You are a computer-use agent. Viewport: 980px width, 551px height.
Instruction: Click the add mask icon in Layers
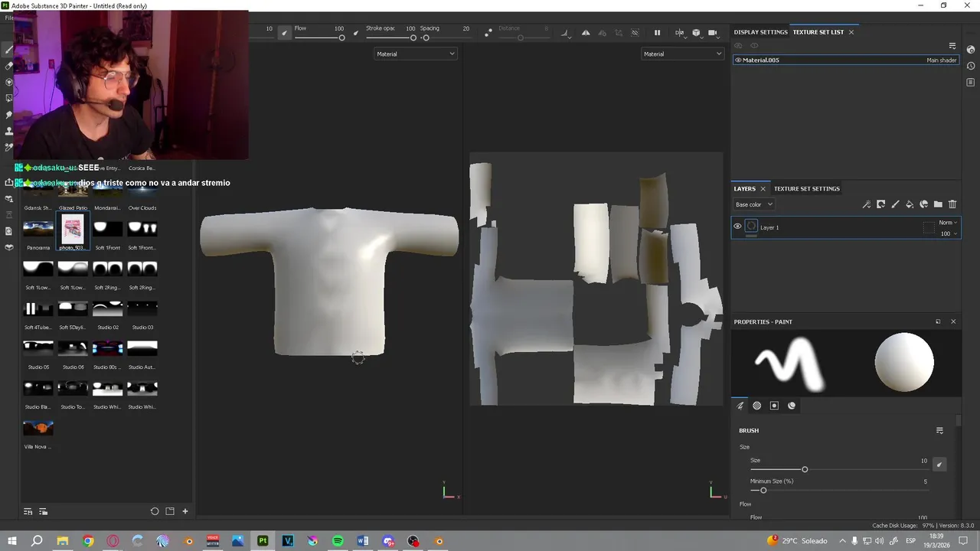(x=881, y=204)
